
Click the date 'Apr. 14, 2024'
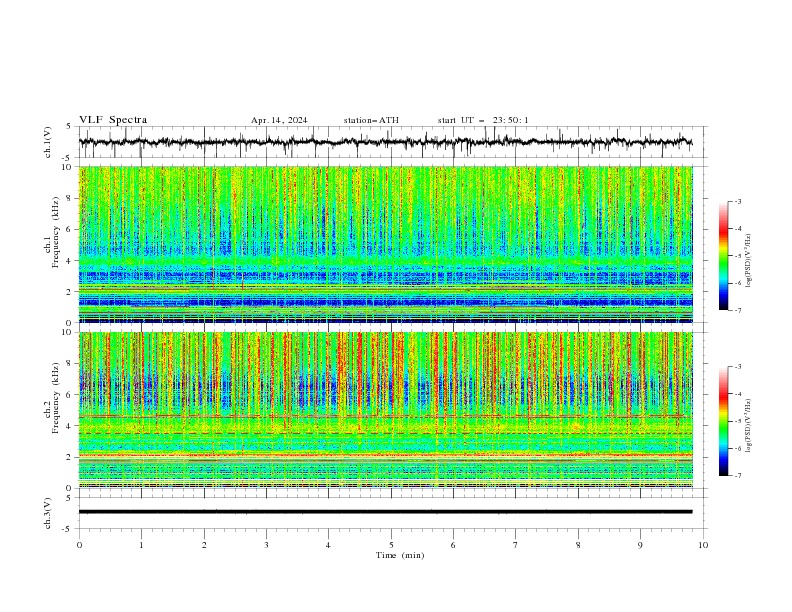279,120
